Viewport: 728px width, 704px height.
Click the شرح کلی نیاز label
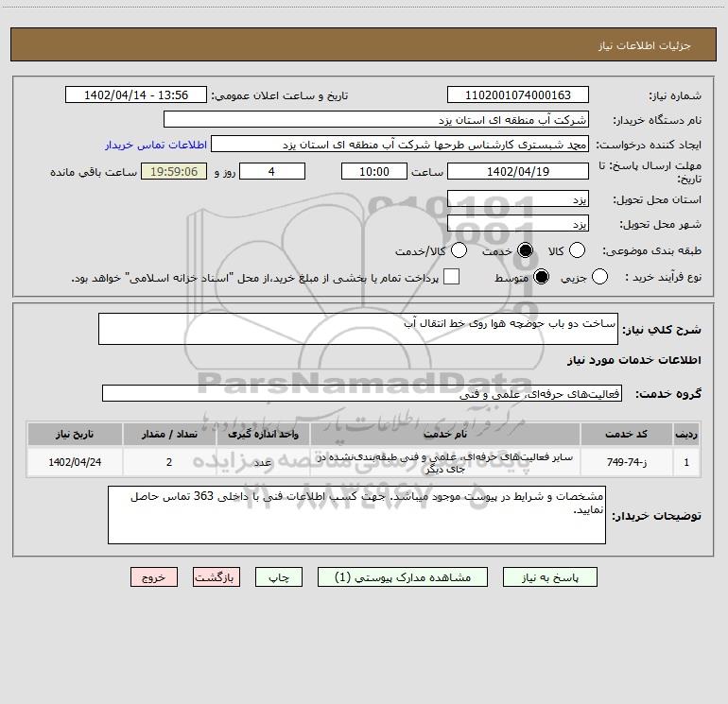click(662, 330)
